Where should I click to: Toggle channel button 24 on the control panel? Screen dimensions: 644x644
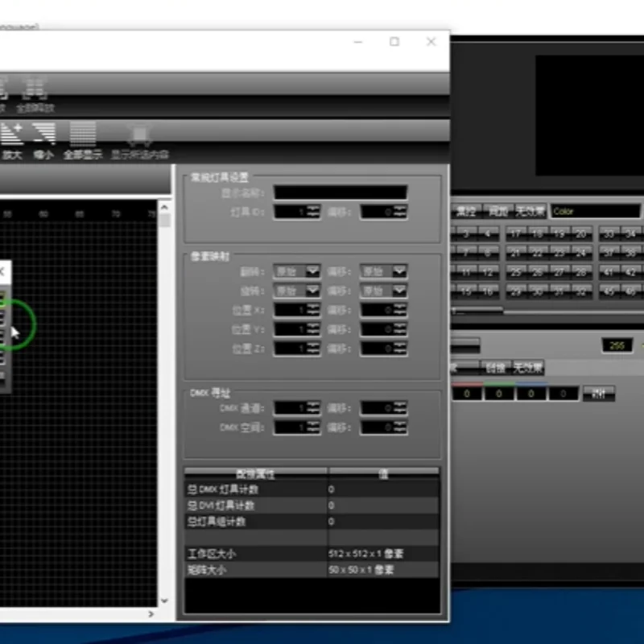coord(581,251)
